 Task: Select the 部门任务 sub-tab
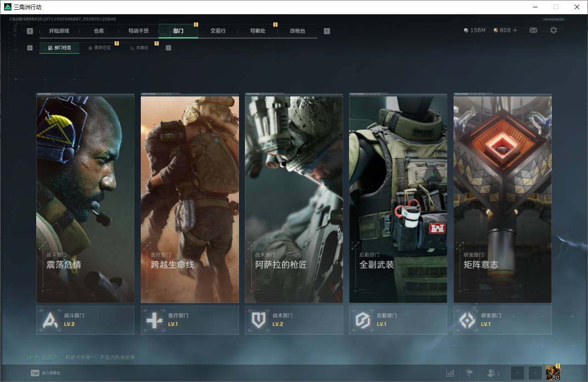tap(59, 48)
